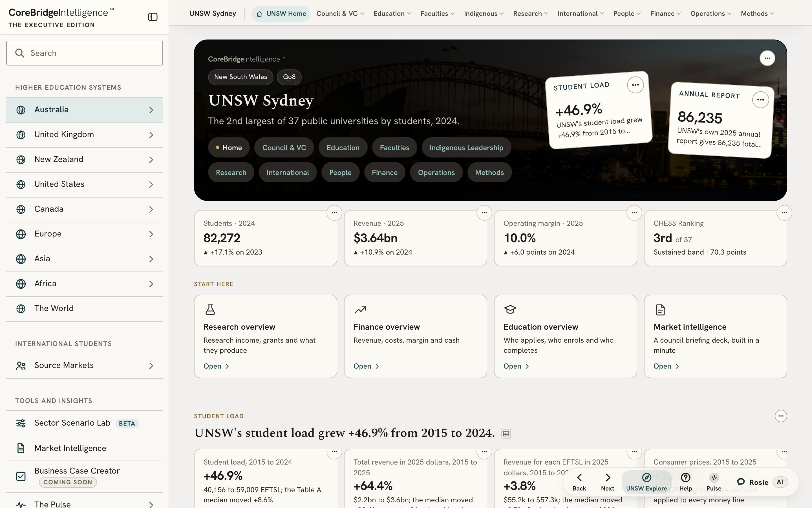Click the Go8 tag in the banner
The image size is (812, 508).
click(289, 77)
